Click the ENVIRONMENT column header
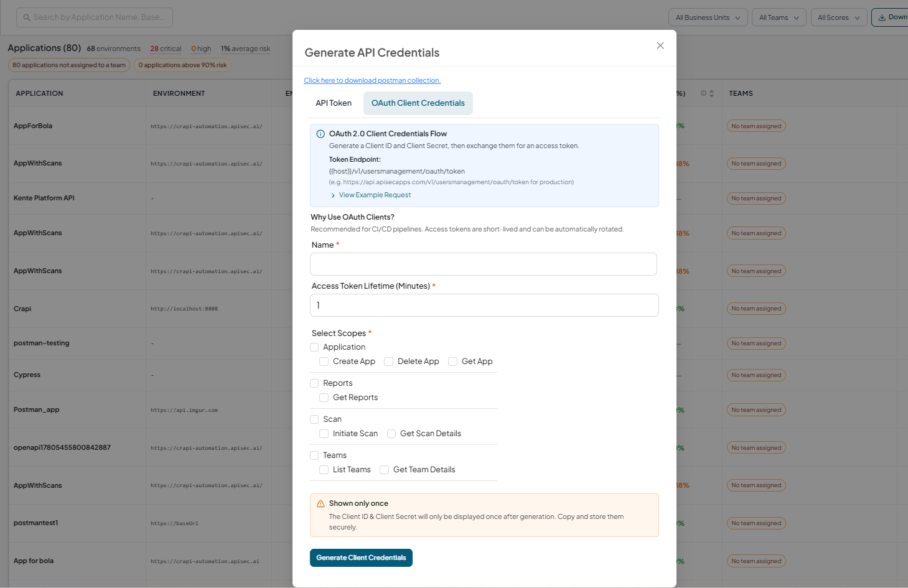 click(x=179, y=93)
